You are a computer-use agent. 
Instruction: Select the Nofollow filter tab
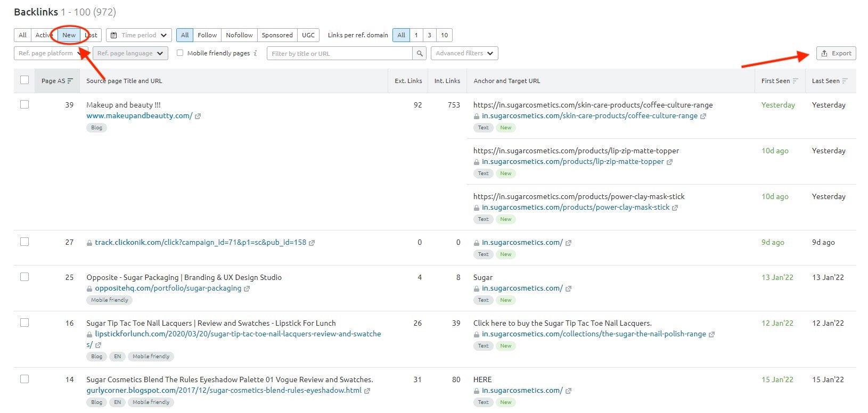click(239, 35)
